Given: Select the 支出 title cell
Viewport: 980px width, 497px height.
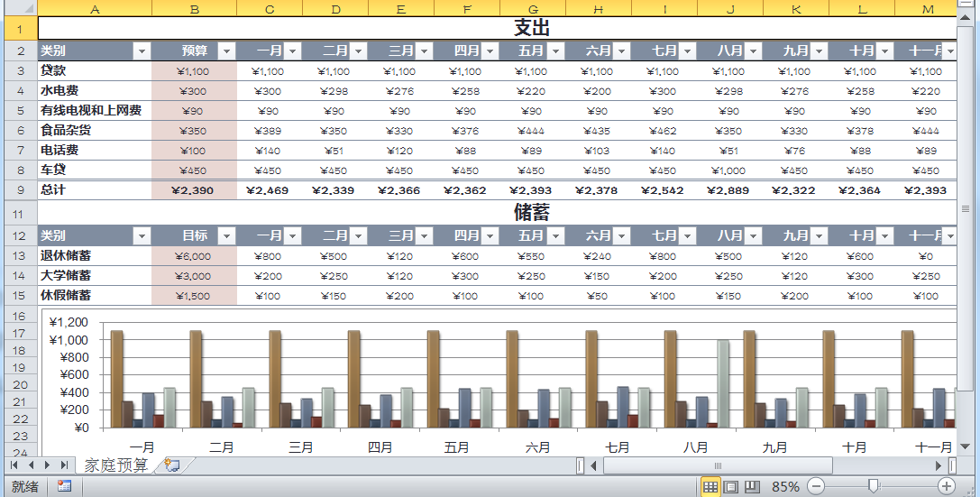Looking at the screenshot, I should [497, 28].
